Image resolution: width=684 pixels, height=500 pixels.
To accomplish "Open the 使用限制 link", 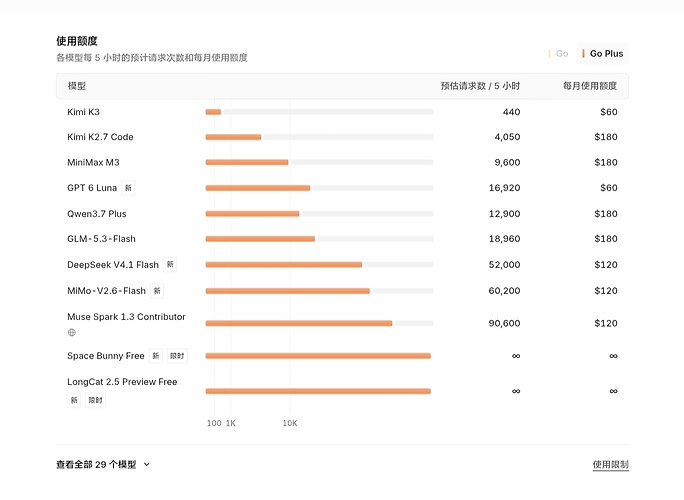I will [610, 465].
